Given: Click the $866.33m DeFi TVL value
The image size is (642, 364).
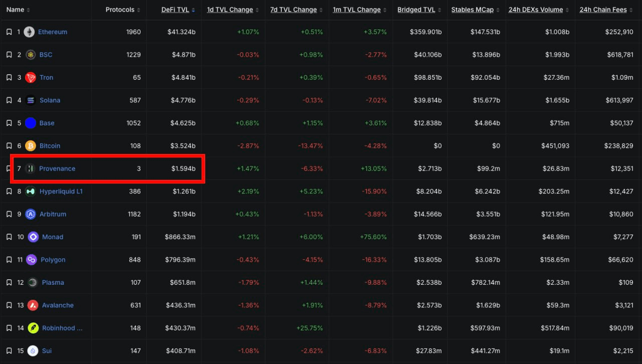Looking at the screenshot, I should 180,237.
